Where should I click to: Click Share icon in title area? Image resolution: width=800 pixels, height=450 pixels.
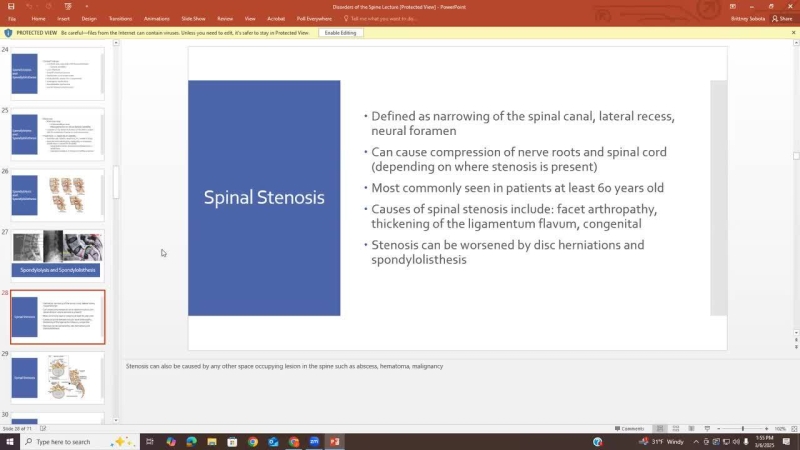point(781,18)
